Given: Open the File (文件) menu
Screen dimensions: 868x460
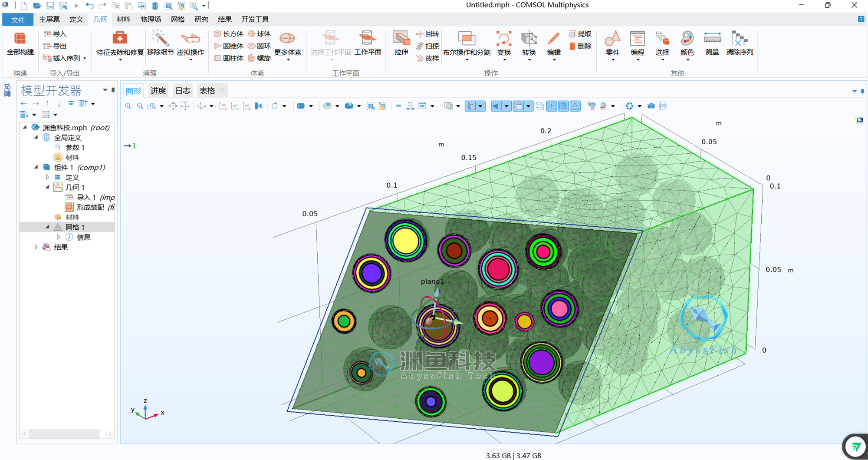Looking at the screenshot, I should click(x=18, y=20).
